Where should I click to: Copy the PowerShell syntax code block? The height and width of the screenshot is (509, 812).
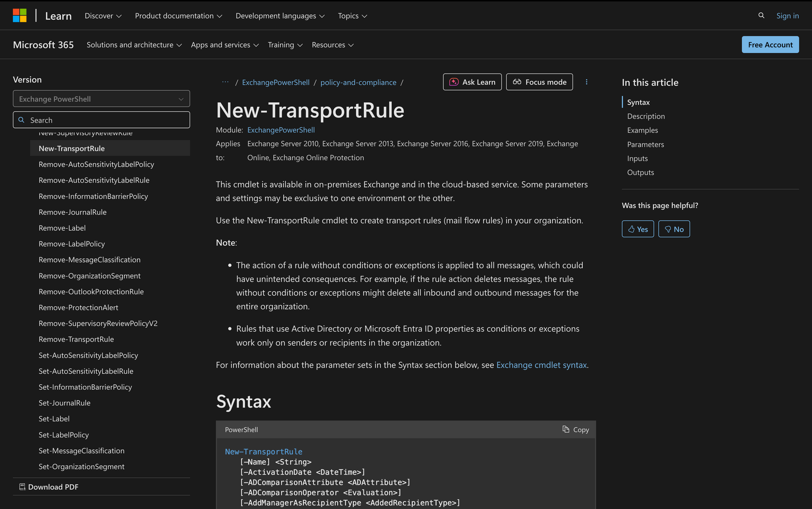pos(576,429)
